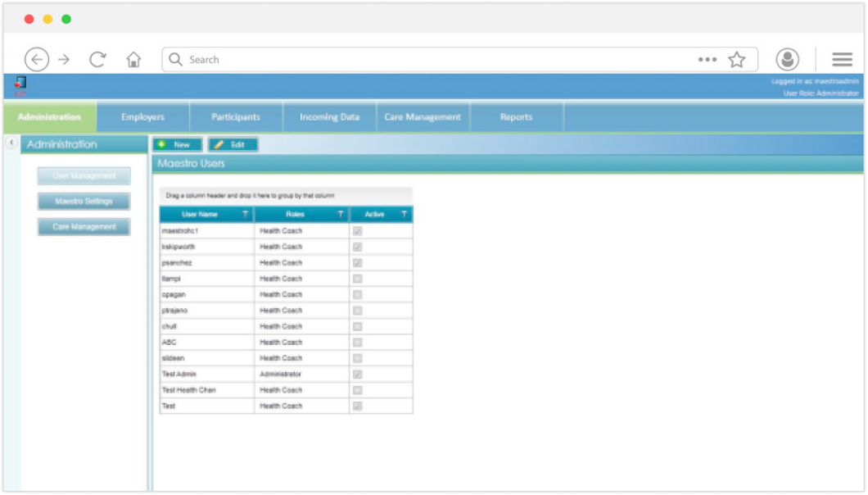Viewport: 868px width, 495px height.
Task: Click the Health Coach role for maestrohc1
Action: [301, 230]
